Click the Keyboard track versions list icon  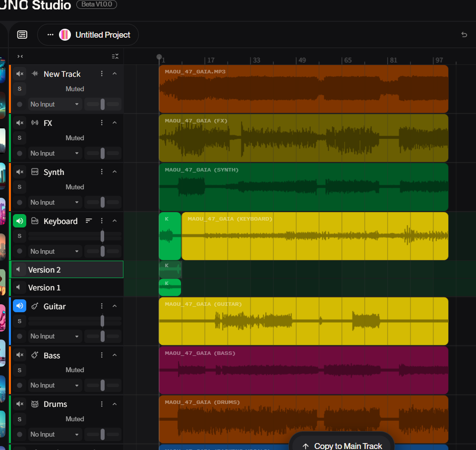[x=89, y=221]
